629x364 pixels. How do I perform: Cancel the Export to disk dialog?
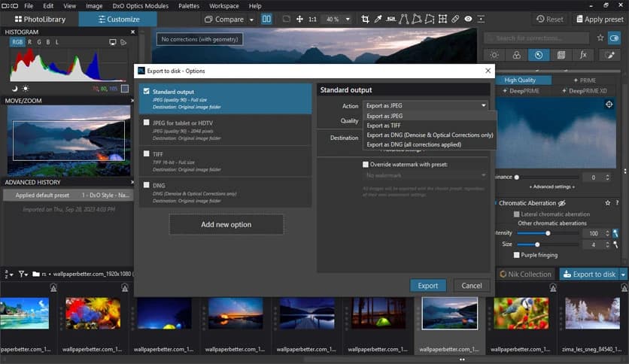tap(471, 286)
